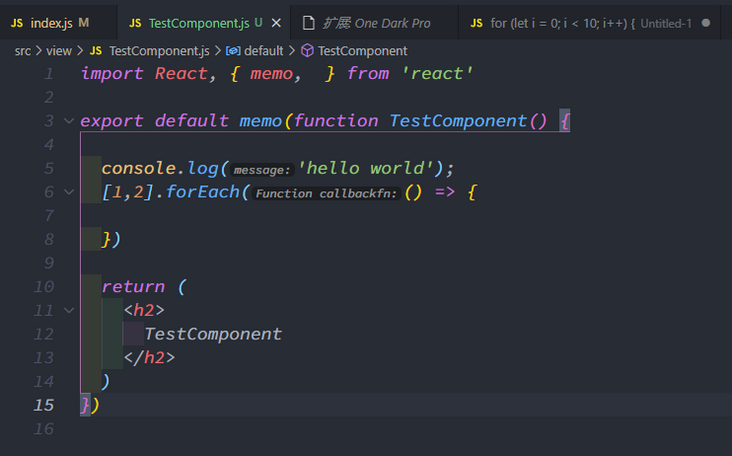Click 'function' keyword on line 3
The height and width of the screenshot is (456, 732).
336,121
